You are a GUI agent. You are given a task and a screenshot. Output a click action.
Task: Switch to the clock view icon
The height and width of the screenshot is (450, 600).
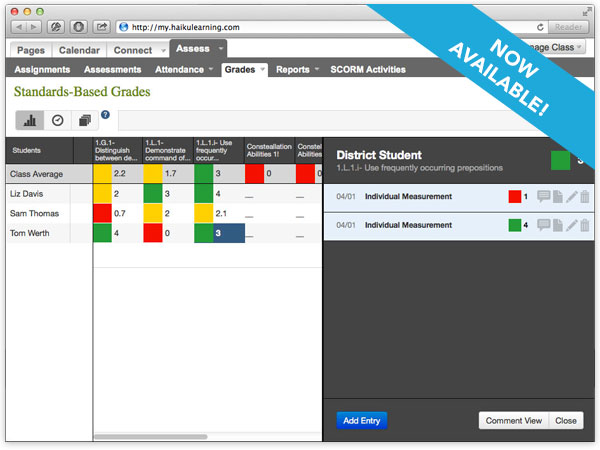57,120
